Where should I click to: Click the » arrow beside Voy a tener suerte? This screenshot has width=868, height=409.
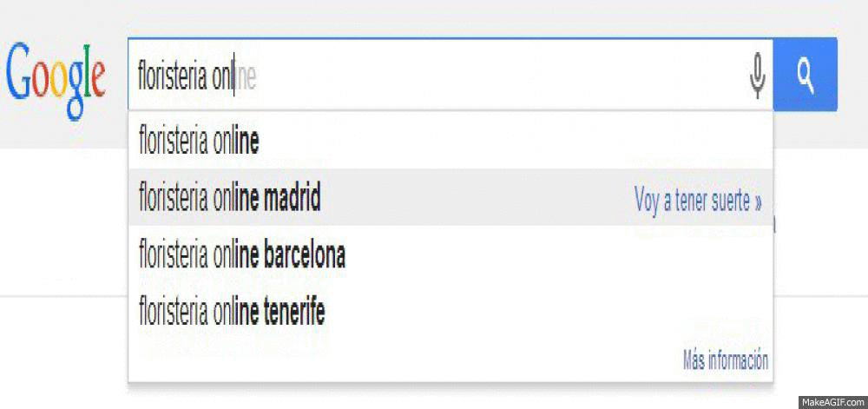[758, 202]
